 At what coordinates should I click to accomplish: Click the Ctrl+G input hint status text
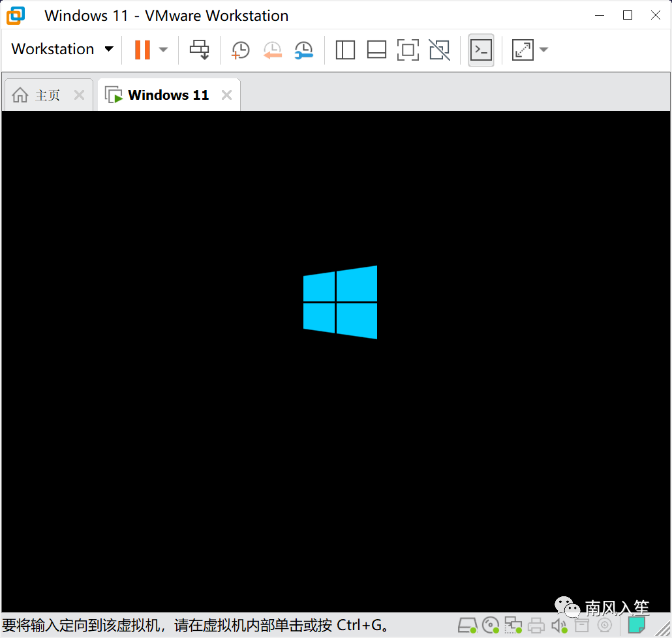point(196,625)
